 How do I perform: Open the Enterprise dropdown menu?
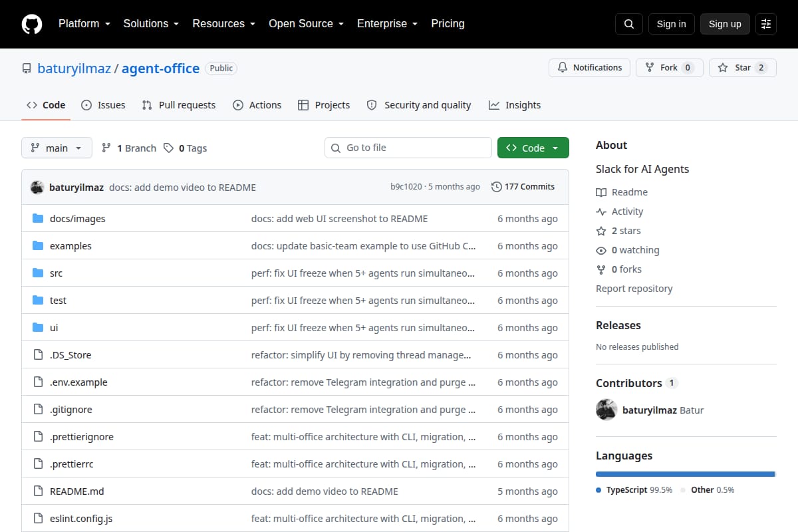[x=387, y=24]
